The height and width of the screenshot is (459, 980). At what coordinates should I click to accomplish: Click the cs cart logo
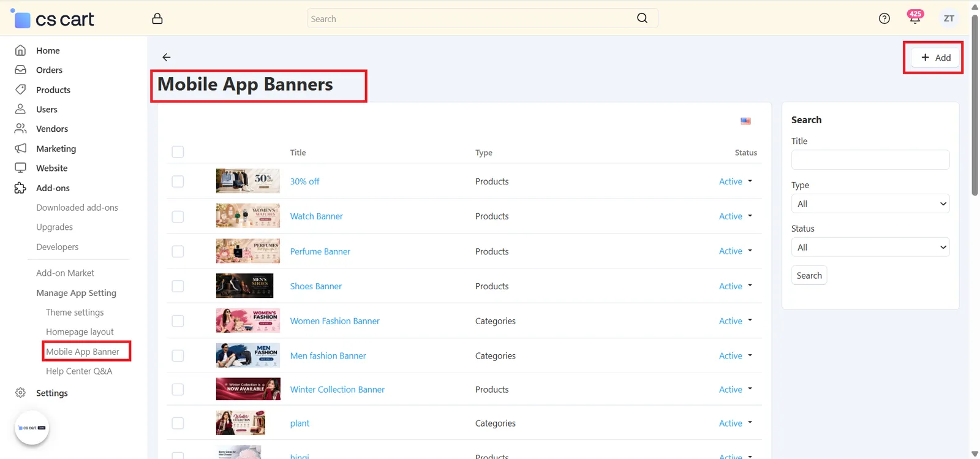click(x=53, y=19)
